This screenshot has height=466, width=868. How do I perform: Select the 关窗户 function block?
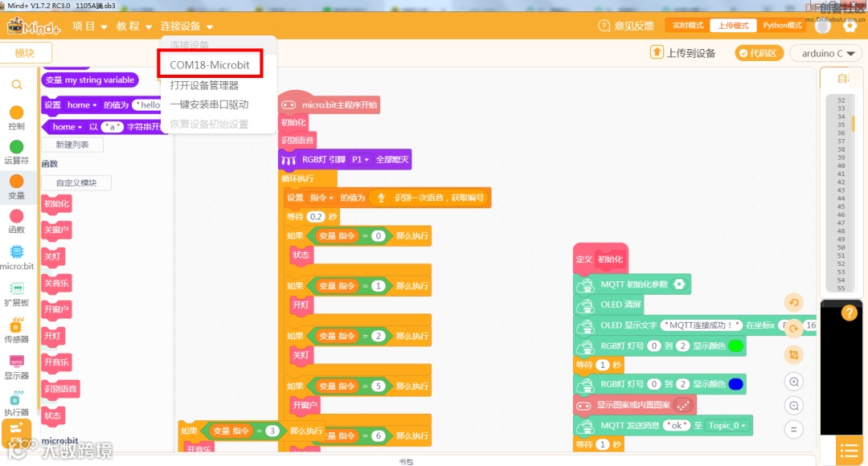56,231
